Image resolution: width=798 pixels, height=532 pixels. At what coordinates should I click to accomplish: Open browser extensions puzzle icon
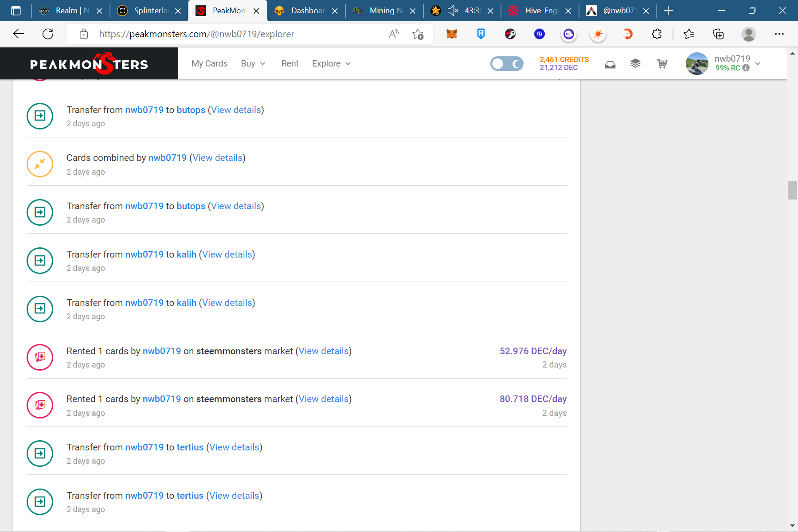tap(657, 34)
